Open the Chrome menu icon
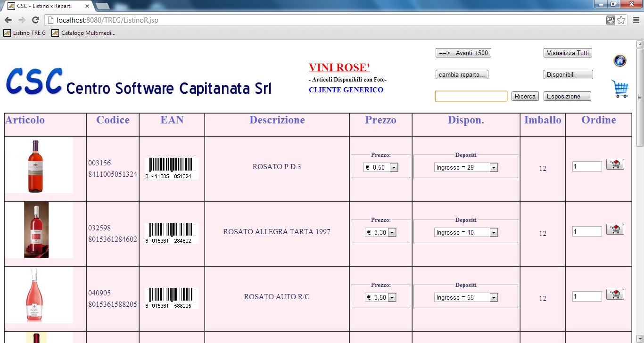The image size is (644, 343). (x=636, y=20)
